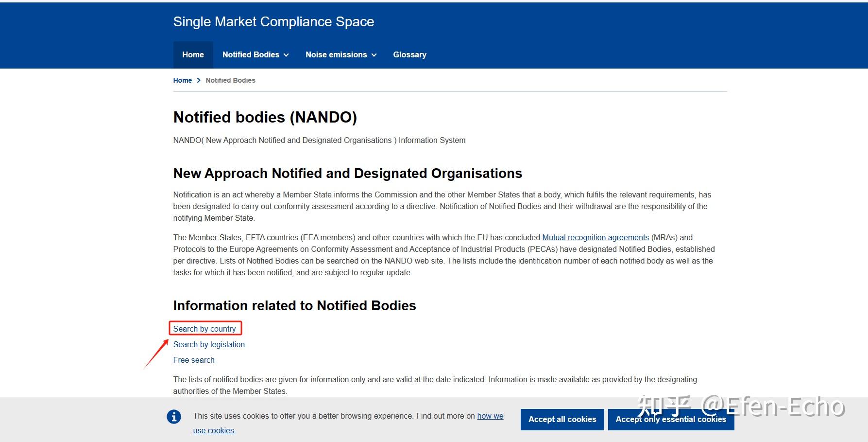Click the Notified bodies (NANDO) page heading
Viewport: 868px width, 442px height.
[265, 117]
